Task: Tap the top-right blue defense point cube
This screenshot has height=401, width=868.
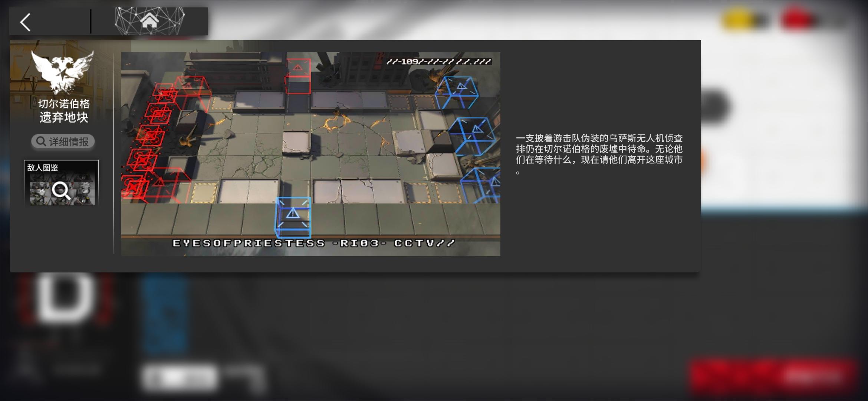Action: [457, 92]
